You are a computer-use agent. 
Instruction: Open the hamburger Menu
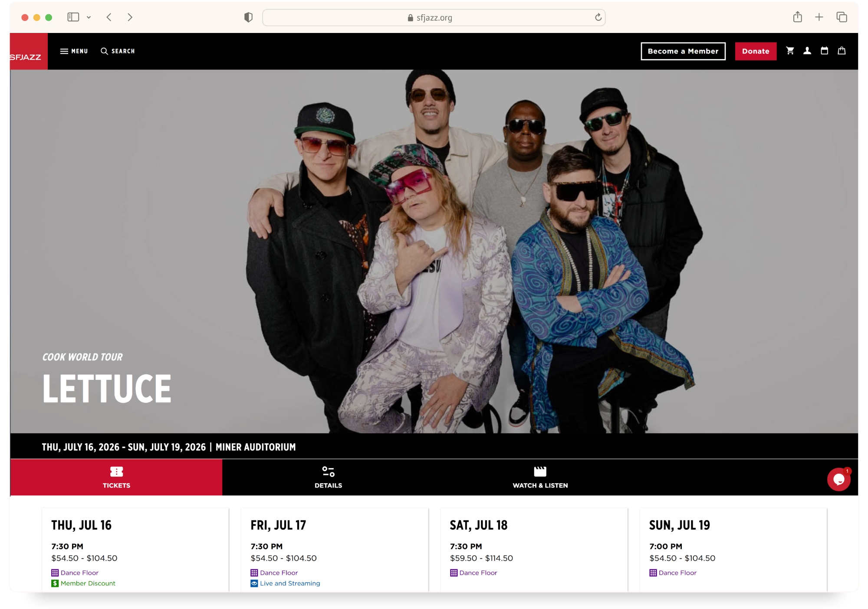click(74, 51)
